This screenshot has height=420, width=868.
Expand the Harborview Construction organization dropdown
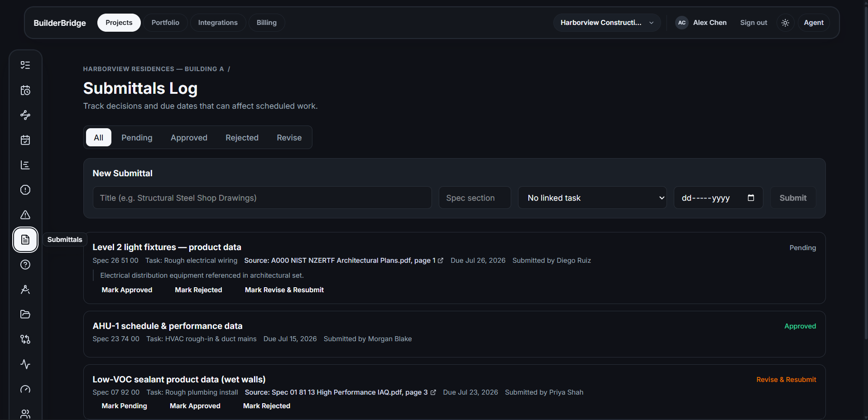[x=607, y=23]
